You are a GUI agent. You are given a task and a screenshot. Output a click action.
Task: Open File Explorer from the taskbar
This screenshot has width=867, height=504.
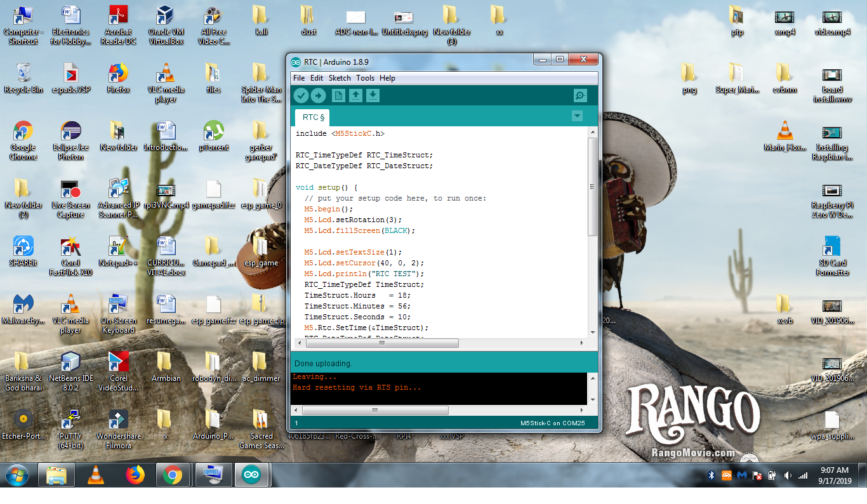pyautogui.click(x=56, y=475)
